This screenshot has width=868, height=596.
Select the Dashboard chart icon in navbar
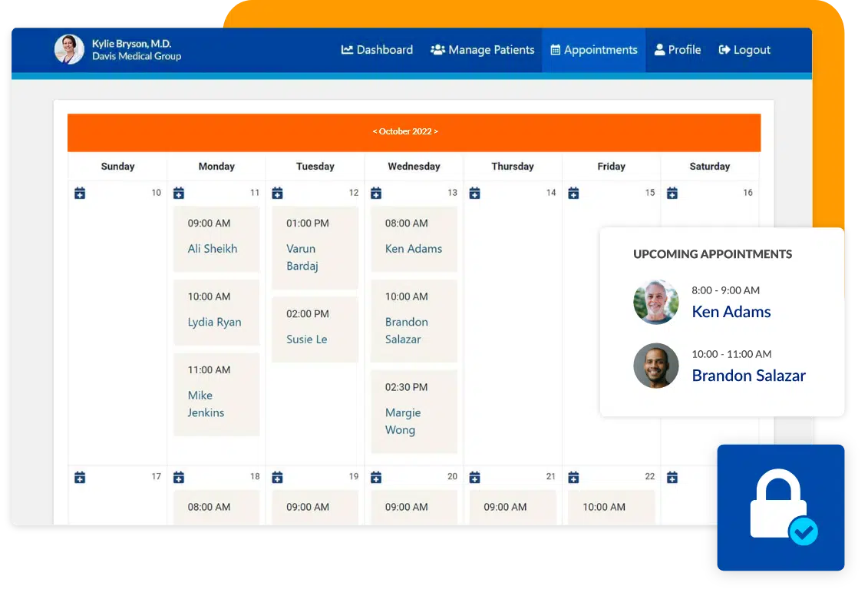coord(347,49)
